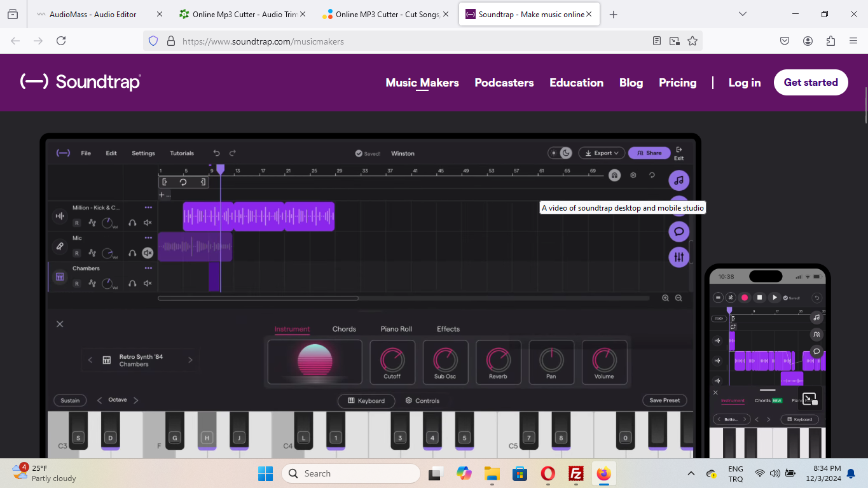Image resolution: width=868 pixels, height=488 pixels.
Task: Switch to the Piano Roll tab
Action: pyautogui.click(x=396, y=329)
